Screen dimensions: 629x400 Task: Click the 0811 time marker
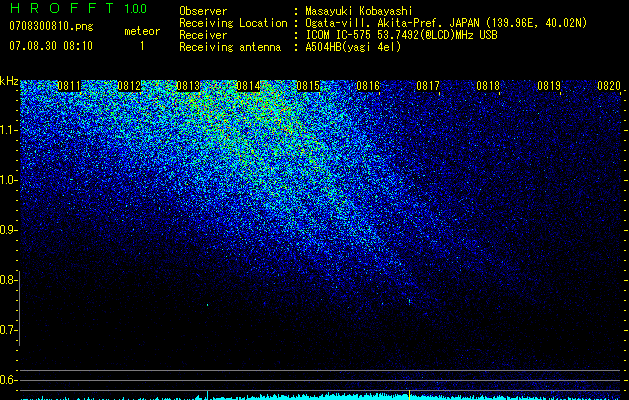point(69,86)
